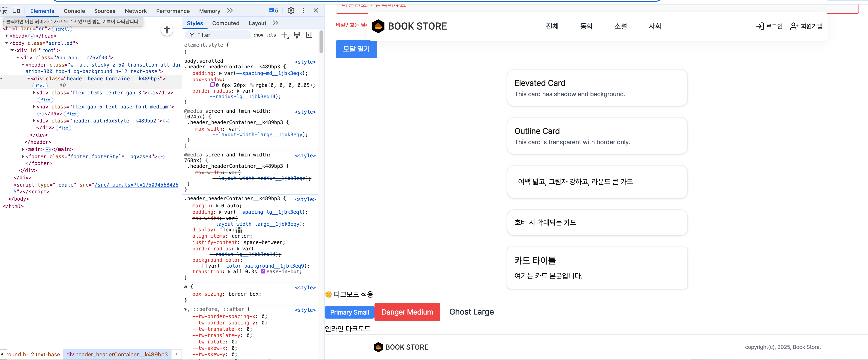Open DevTools settings gear
The height and width of the screenshot is (360, 868).
291,10
